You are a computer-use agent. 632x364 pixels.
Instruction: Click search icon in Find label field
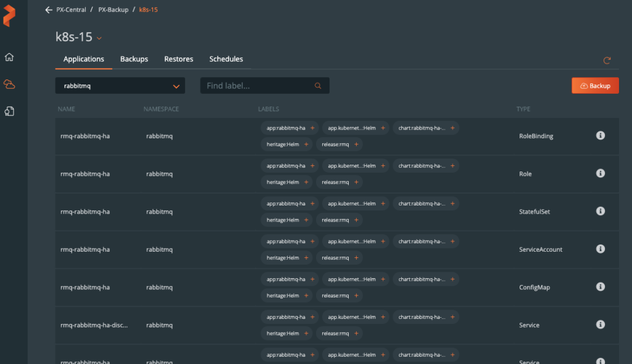[x=318, y=86]
